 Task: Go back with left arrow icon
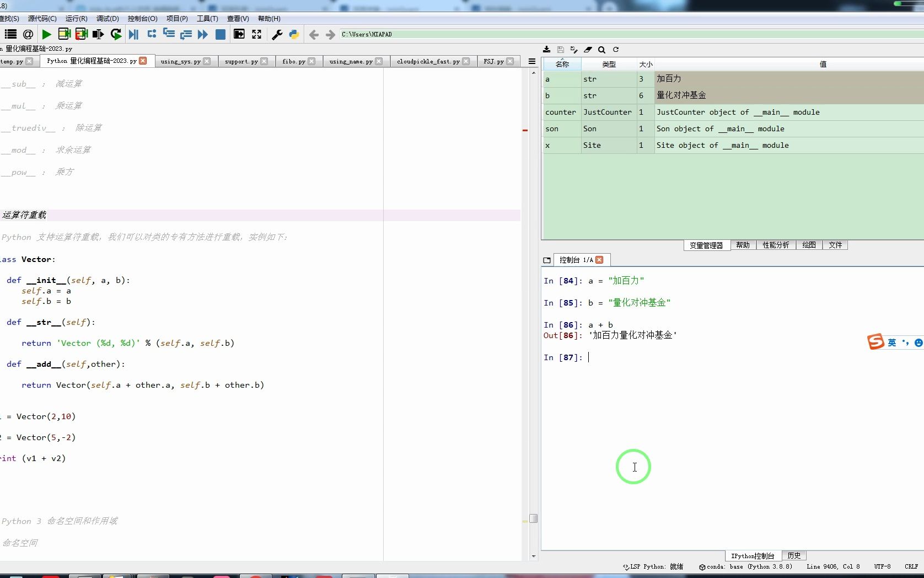pos(314,35)
